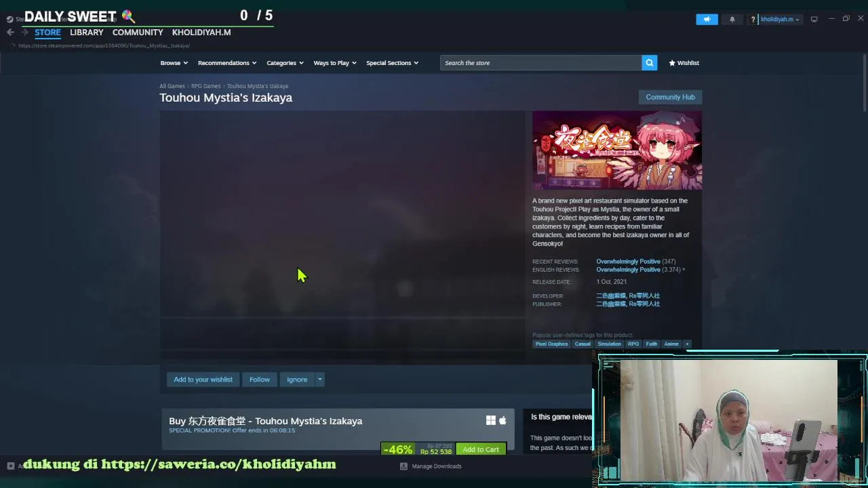868x488 pixels.
Task: Open the Community Hub
Action: pyautogui.click(x=670, y=97)
